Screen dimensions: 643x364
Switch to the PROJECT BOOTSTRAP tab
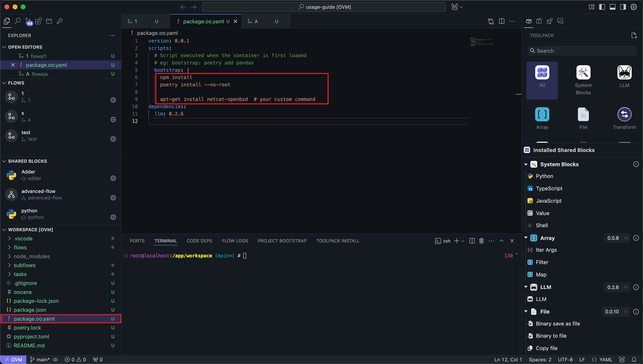click(x=282, y=241)
